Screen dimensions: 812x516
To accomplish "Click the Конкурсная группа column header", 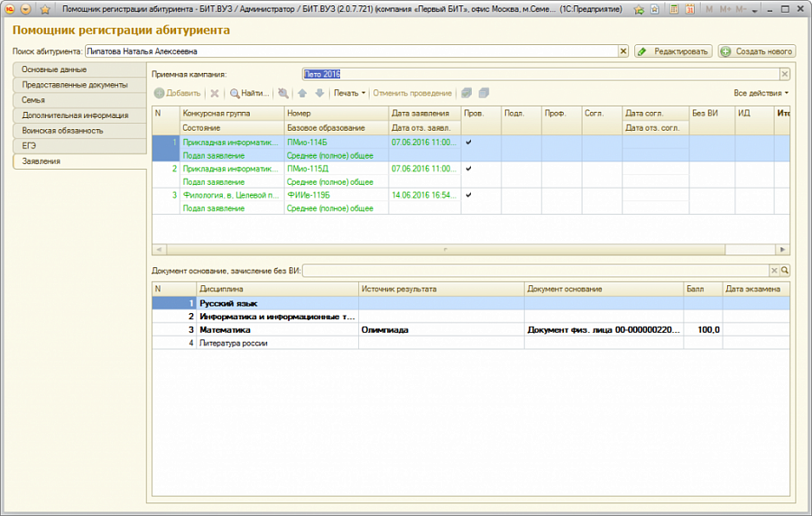I will (232, 114).
